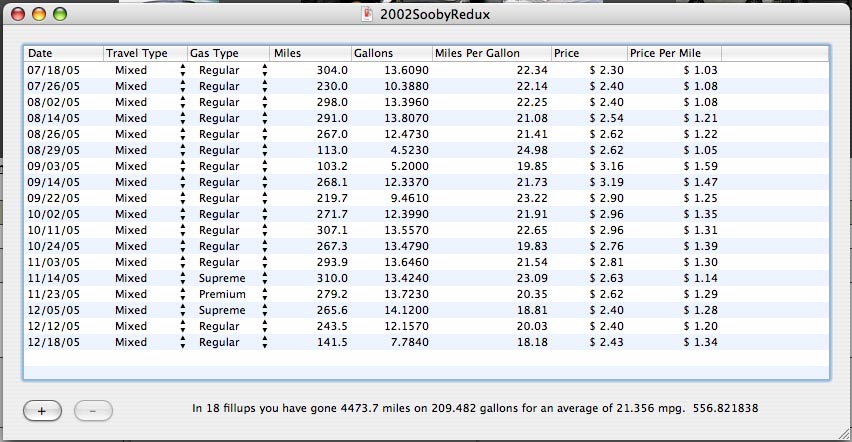The width and height of the screenshot is (852, 442).
Task: Click miles value 141.5
Action: pos(332,342)
